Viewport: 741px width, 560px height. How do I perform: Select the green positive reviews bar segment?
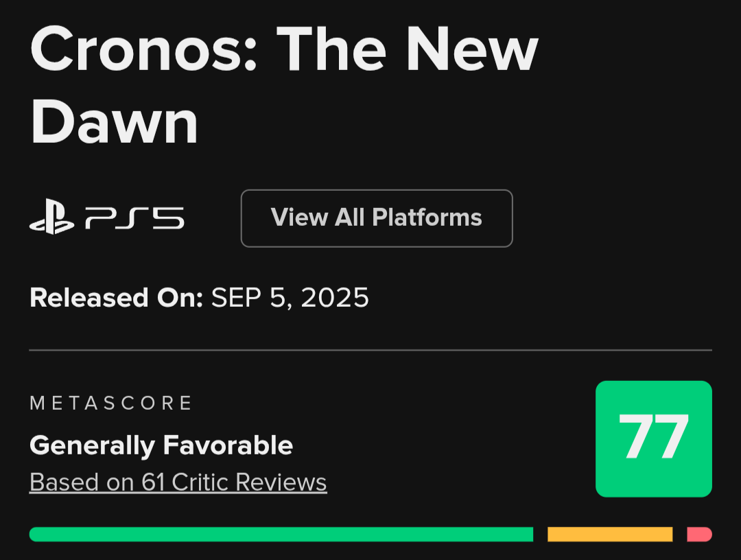(281, 534)
